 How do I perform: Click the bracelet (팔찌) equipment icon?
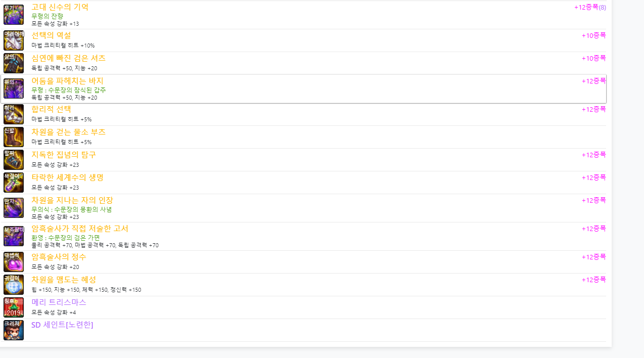click(14, 160)
